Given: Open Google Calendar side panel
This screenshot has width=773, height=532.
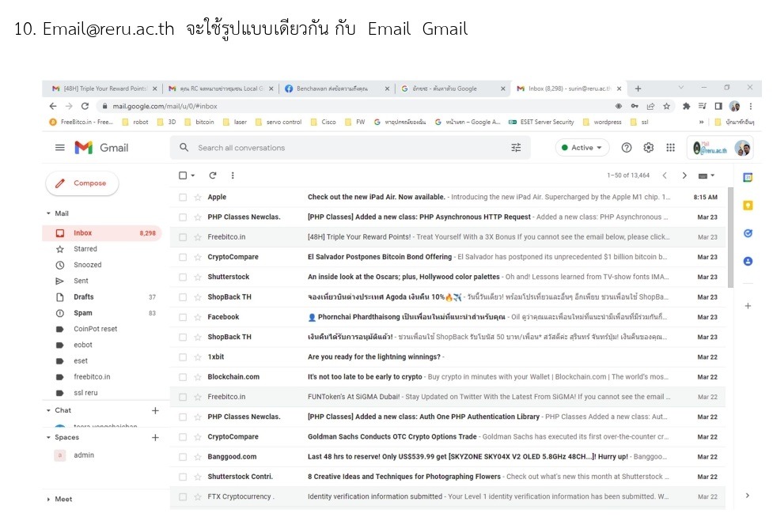Looking at the screenshot, I should point(748,177).
